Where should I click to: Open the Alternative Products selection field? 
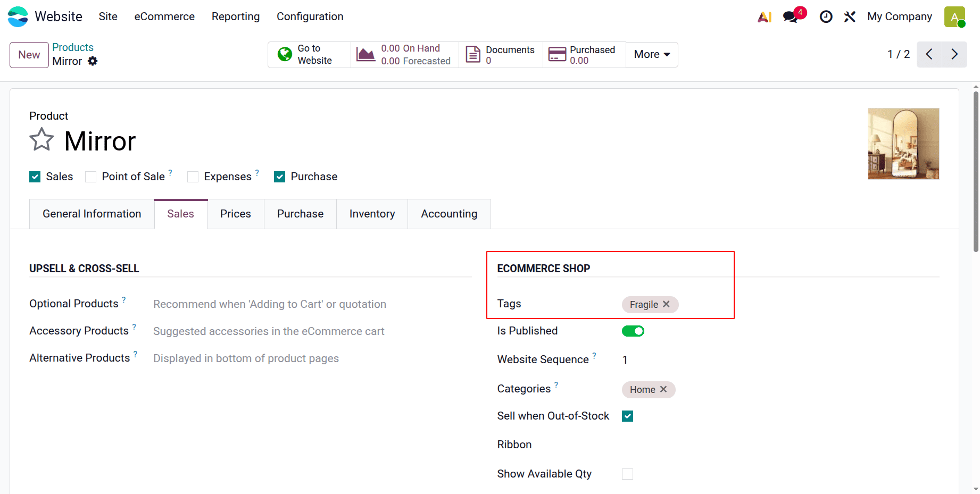[312, 358]
